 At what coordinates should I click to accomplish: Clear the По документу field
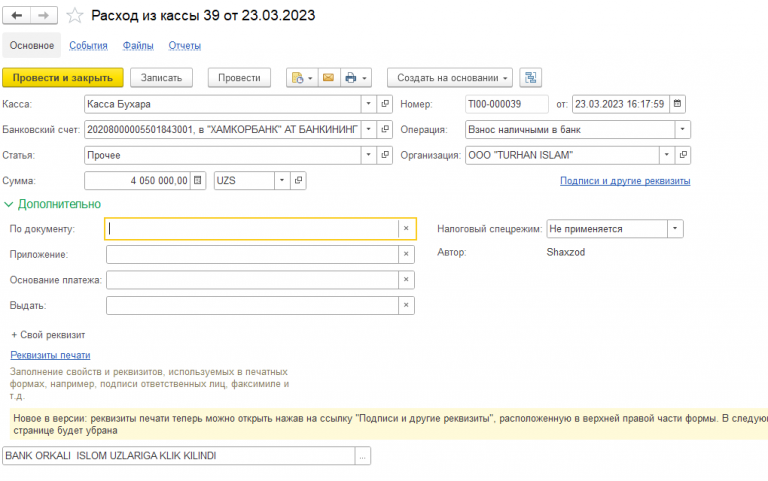pos(406,228)
